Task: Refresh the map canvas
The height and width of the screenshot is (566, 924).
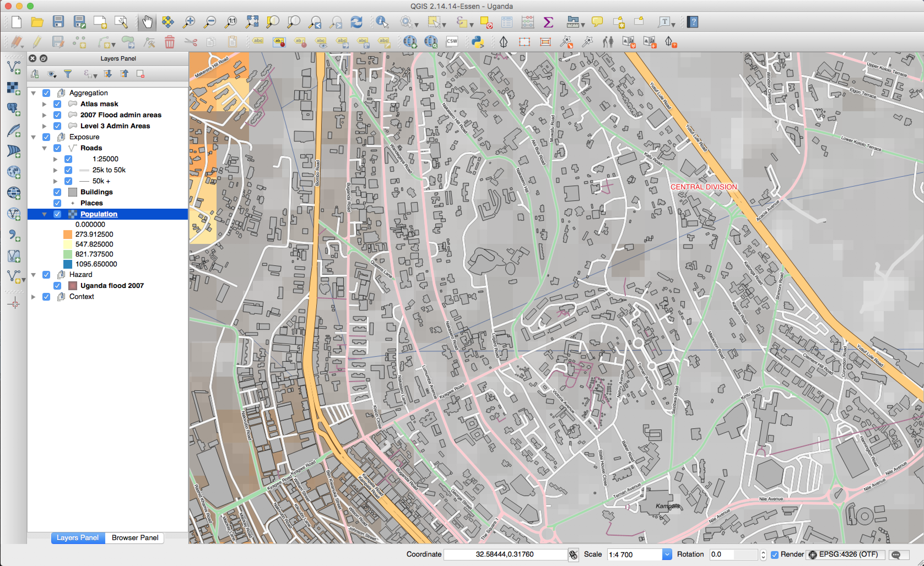Action: pos(356,22)
